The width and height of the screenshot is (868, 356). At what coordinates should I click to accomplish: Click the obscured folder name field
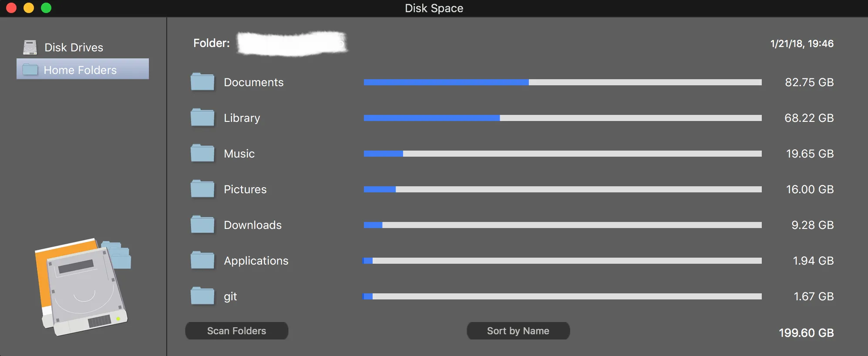pyautogui.click(x=292, y=44)
